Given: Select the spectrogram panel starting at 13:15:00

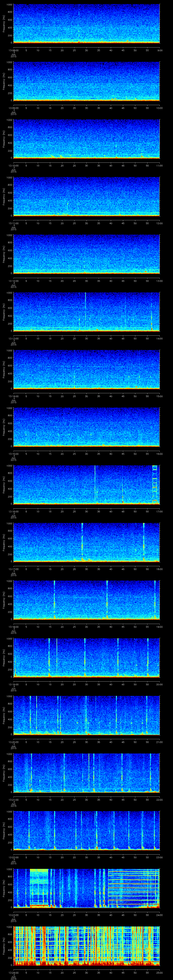Looking at the screenshot, I should [x=87, y=427].
